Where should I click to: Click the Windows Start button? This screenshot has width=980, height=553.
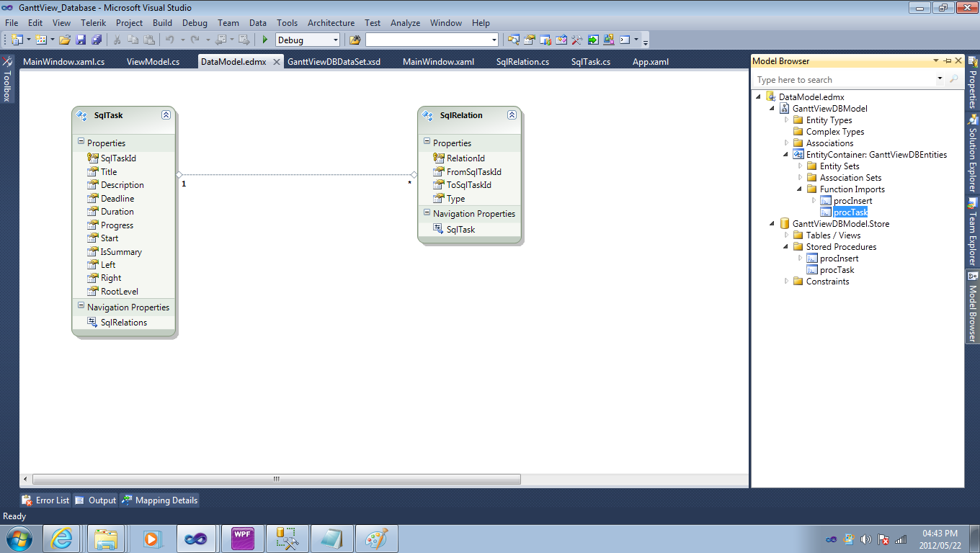click(18, 538)
